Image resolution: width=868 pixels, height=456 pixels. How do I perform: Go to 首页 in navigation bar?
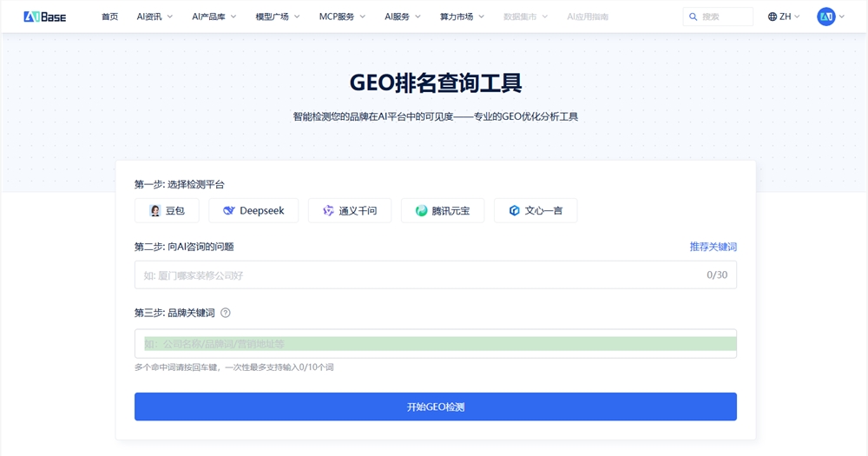click(109, 17)
